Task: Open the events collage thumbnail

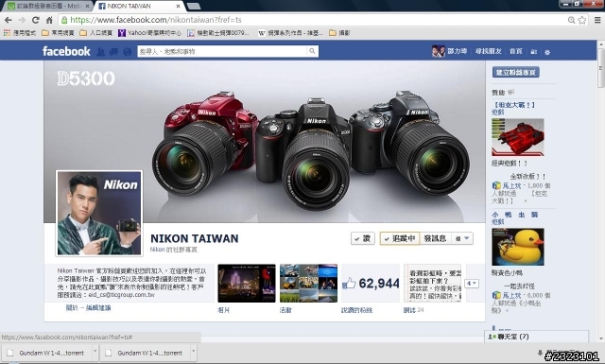Action: (x=309, y=283)
